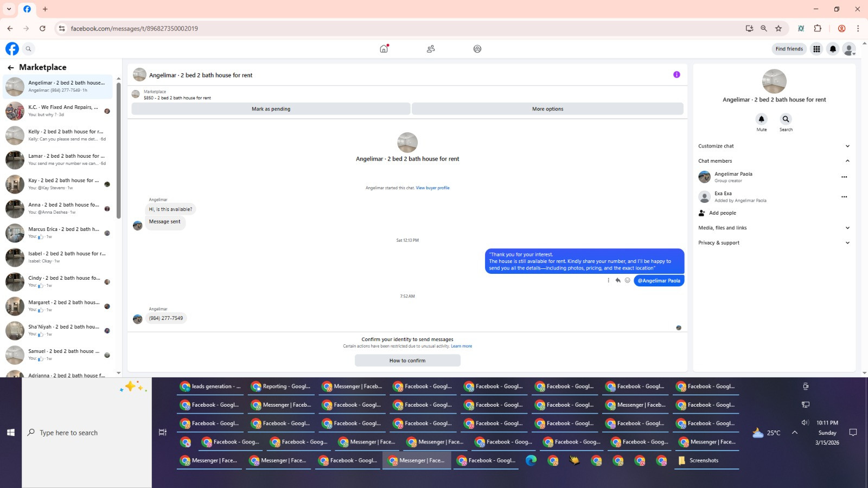View site information next to the URL

(62, 28)
